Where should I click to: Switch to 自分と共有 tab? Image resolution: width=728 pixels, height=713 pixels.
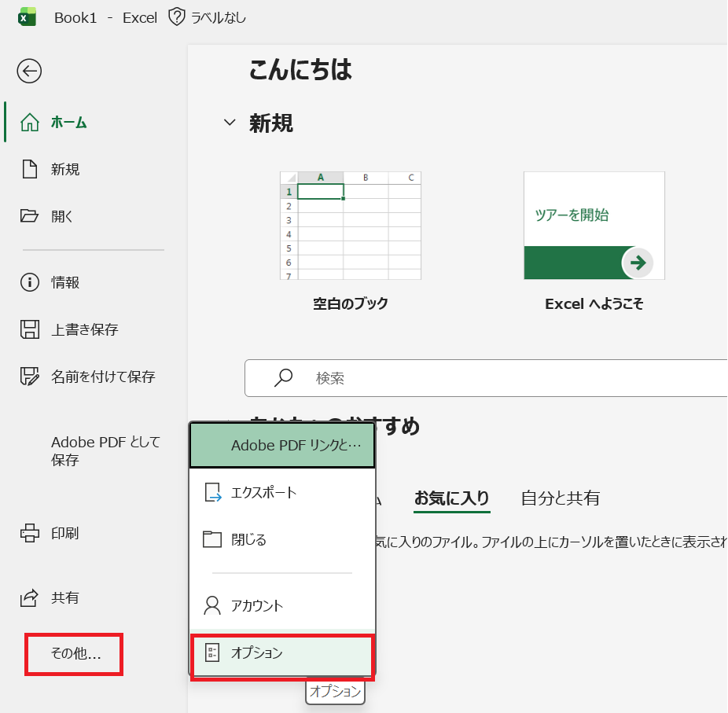pyautogui.click(x=561, y=498)
